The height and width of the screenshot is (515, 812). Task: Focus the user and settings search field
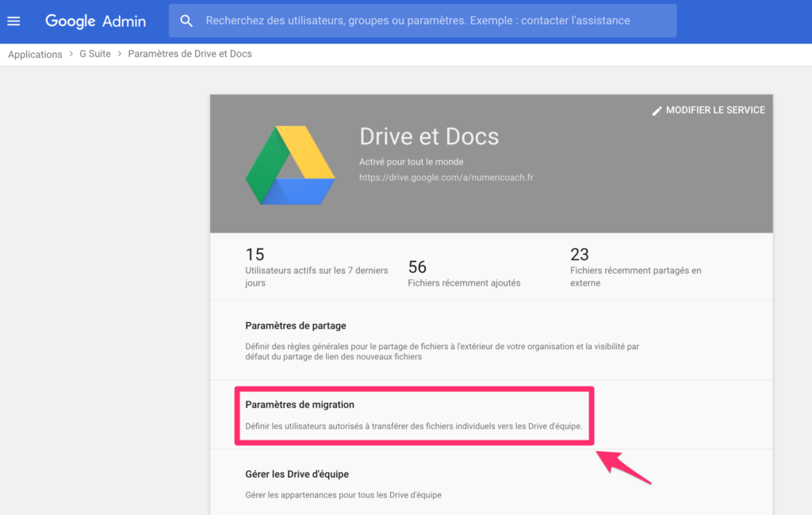(x=422, y=21)
